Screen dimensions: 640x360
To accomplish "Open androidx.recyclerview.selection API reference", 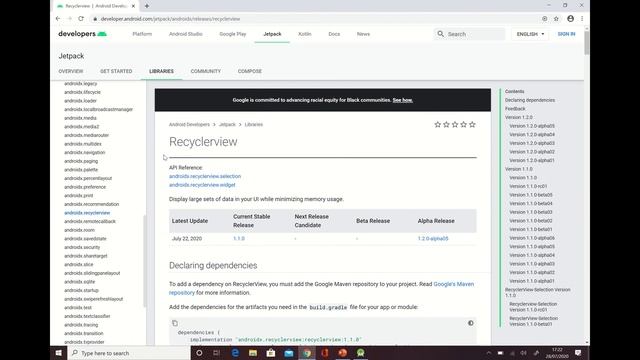I will coord(205,176).
